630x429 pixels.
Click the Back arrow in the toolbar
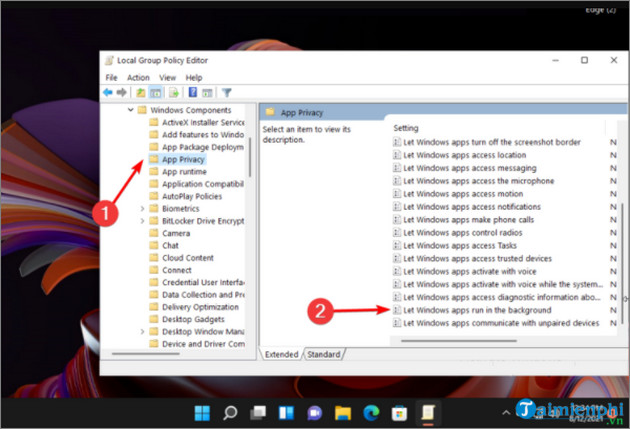pos(108,93)
